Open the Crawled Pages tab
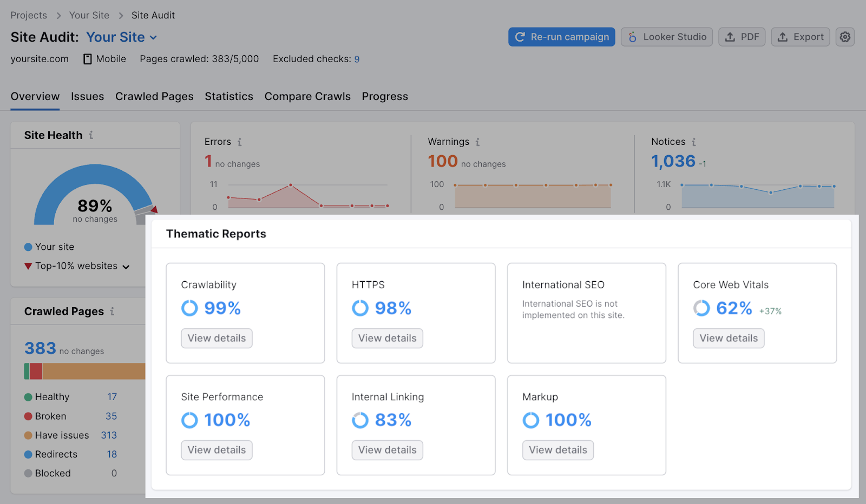The image size is (866, 504). [154, 96]
